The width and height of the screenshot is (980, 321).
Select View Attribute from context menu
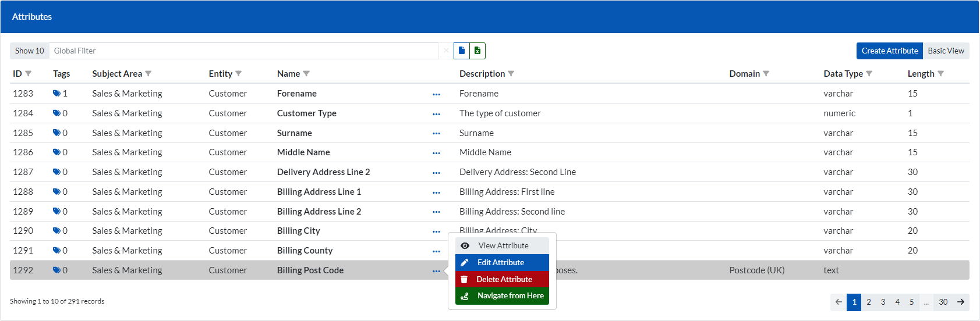pyautogui.click(x=503, y=245)
